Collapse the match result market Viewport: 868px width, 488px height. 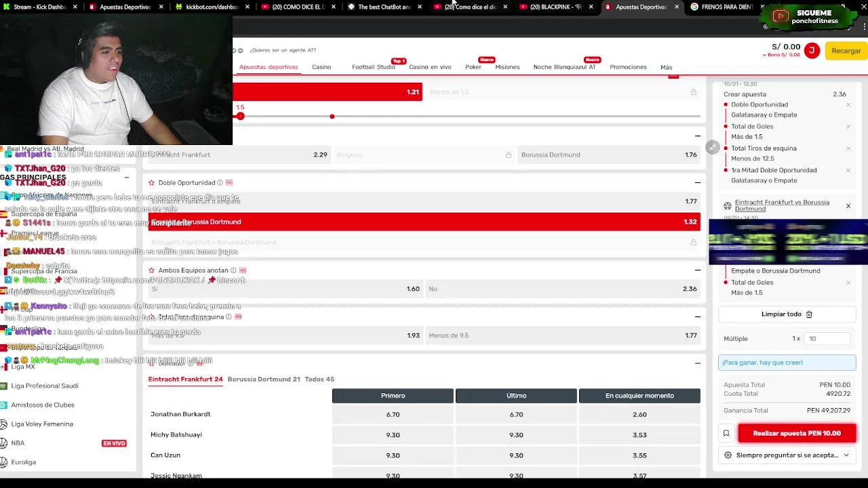click(698, 136)
